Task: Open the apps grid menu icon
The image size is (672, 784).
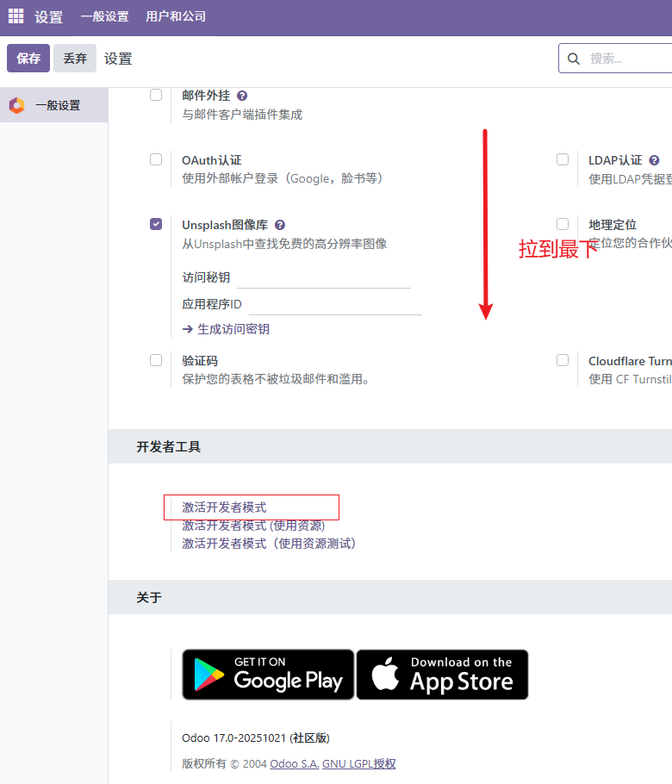Action: coord(16,16)
